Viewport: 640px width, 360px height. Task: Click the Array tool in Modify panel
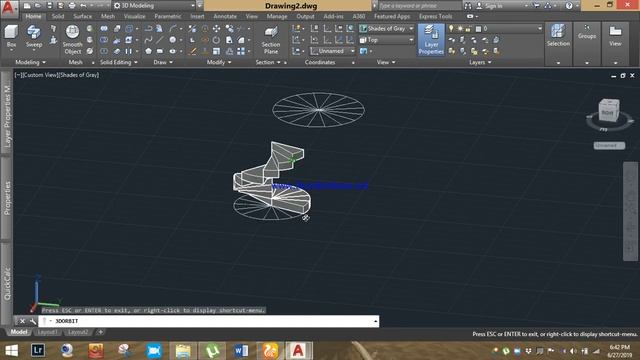pos(241,51)
